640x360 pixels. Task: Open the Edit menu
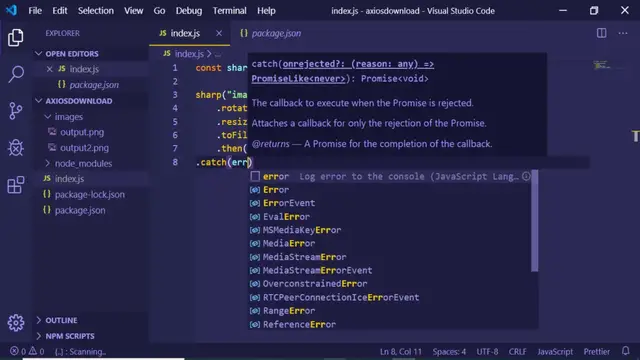point(60,11)
